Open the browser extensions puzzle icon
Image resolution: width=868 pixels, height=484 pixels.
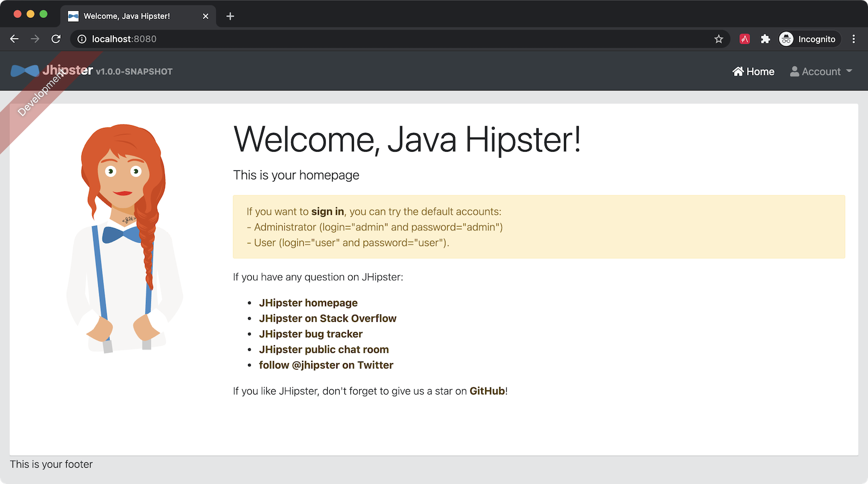pyautogui.click(x=765, y=39)
